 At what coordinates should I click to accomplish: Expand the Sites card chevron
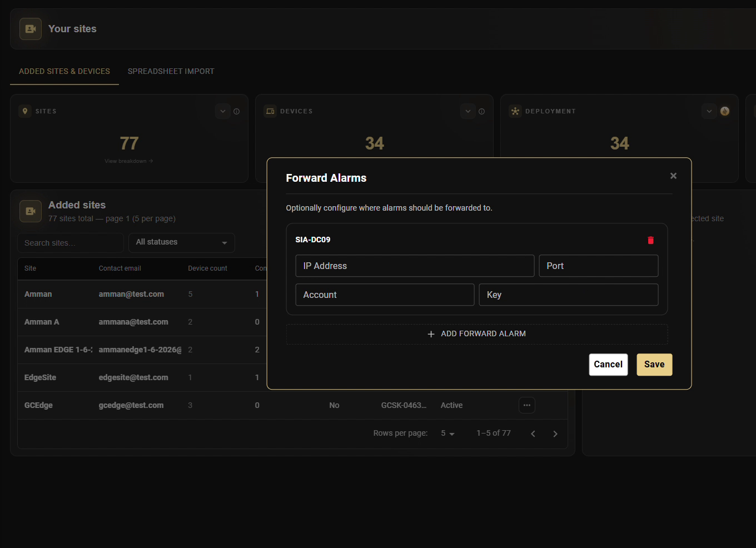point(223,111)
